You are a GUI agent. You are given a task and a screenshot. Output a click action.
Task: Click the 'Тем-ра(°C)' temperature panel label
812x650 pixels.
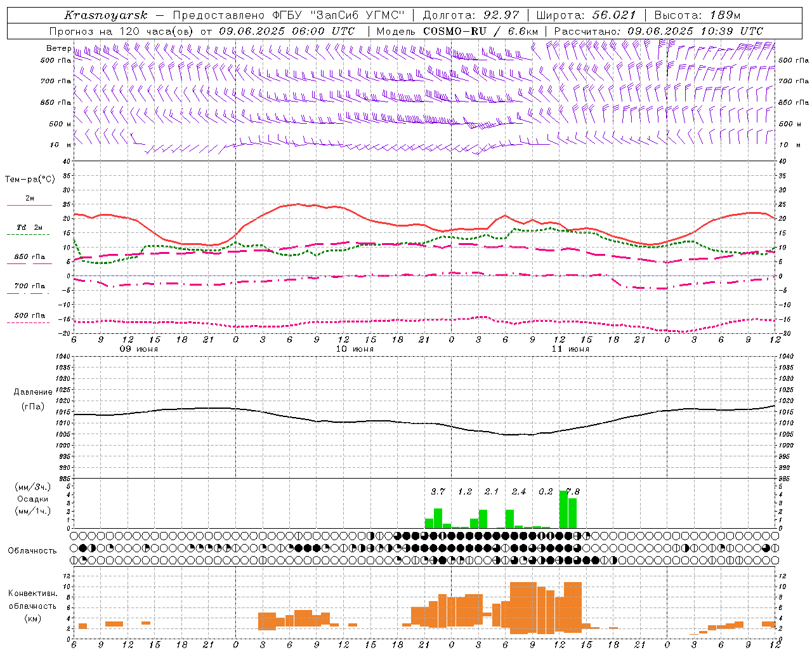click(x=30, y=180)
